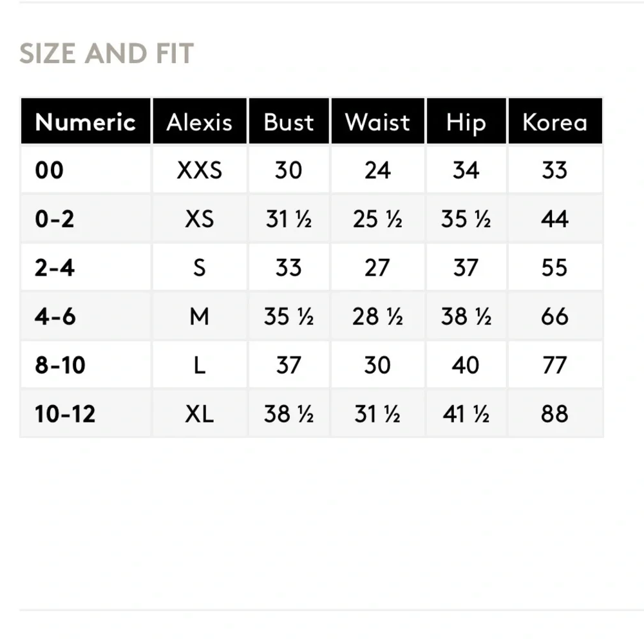Select the 2-4 numeric size cell
The width and height of the screenshot is (644, 644).
(x=86, y=267)
